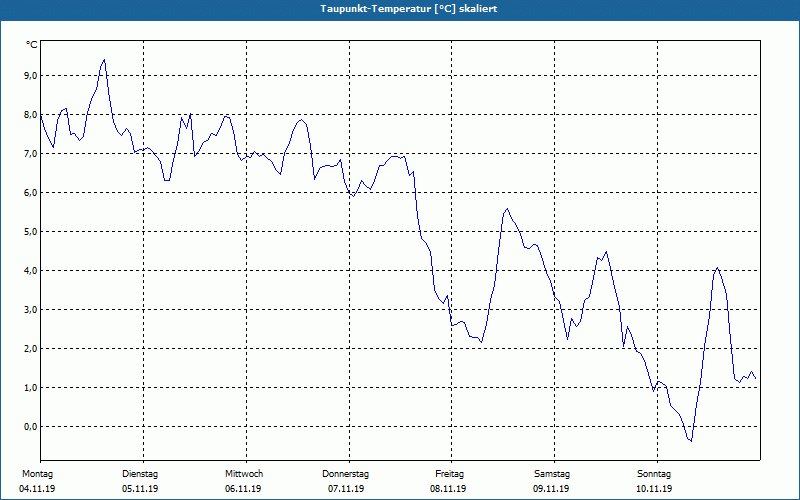The height and width of the screenshot is (500, 800).
Task: Click the Montag day label
Action: 37,474
